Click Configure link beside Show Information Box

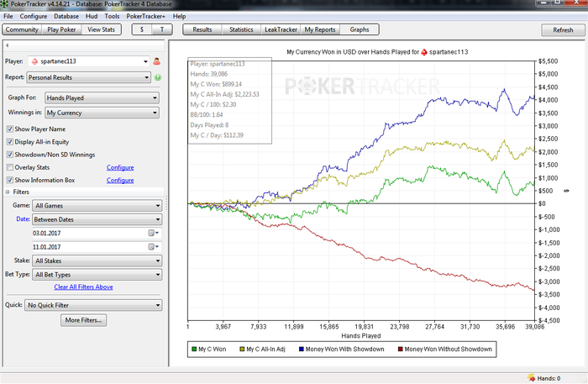pyautogui.click(x=120, y=180)
